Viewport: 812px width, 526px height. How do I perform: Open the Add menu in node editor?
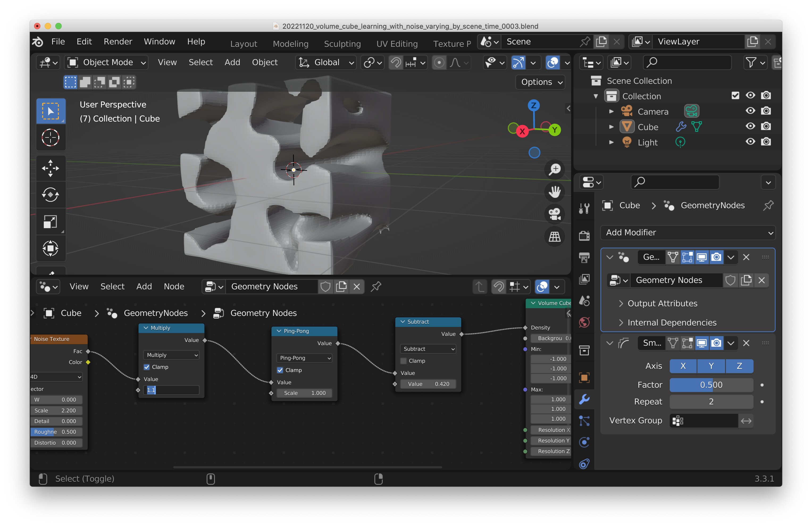[x=144, y=287]
